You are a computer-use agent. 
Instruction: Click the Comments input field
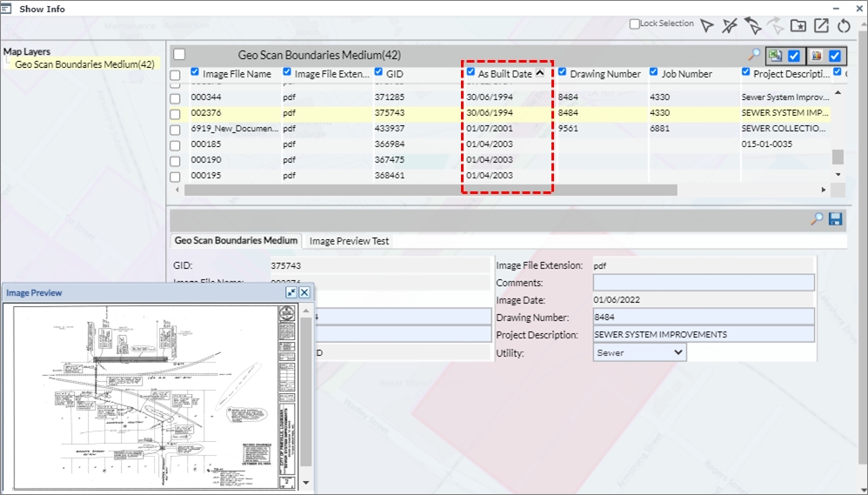pyautogui.click(x=703, y=283)
